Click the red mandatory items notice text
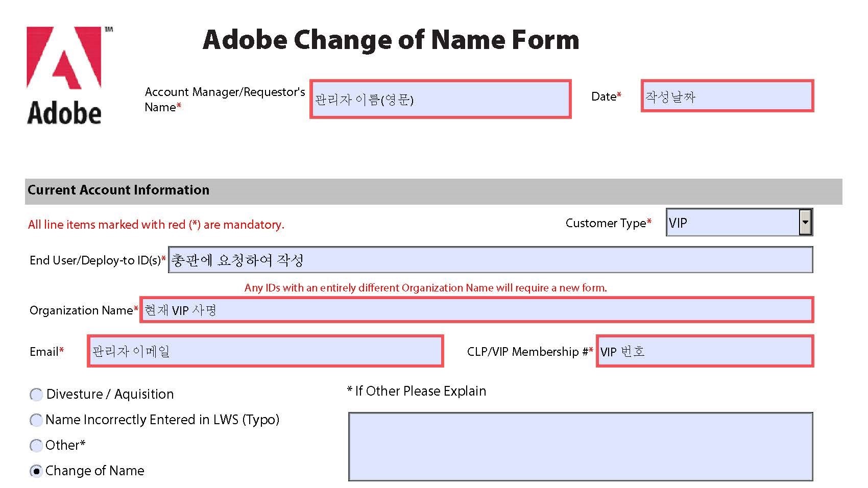Viewport: 868px width, 488px height. pyautogui.click(x=156, y=225)
